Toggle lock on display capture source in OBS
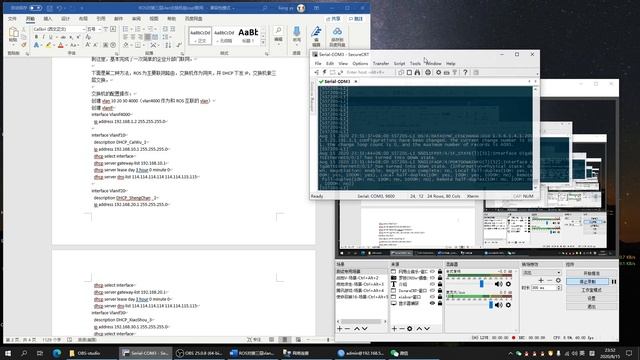This screenshot has width=640, height=360. 440,303
